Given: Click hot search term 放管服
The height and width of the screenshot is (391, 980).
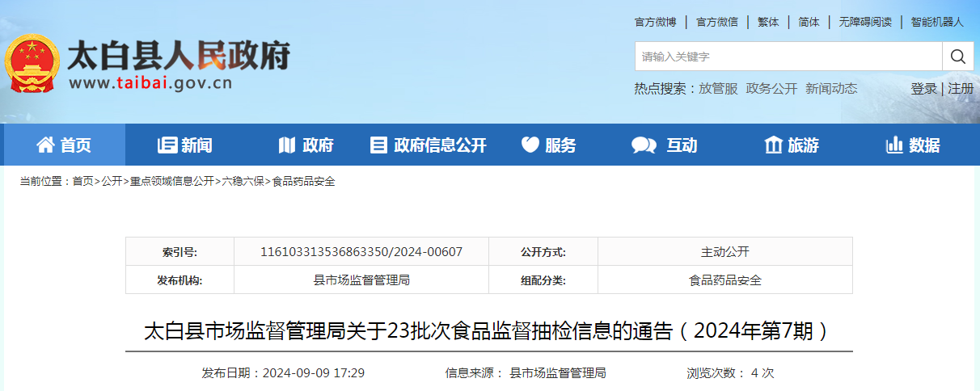Looking at the screenshot, I should pyautogui.click(x=719, y=89).
